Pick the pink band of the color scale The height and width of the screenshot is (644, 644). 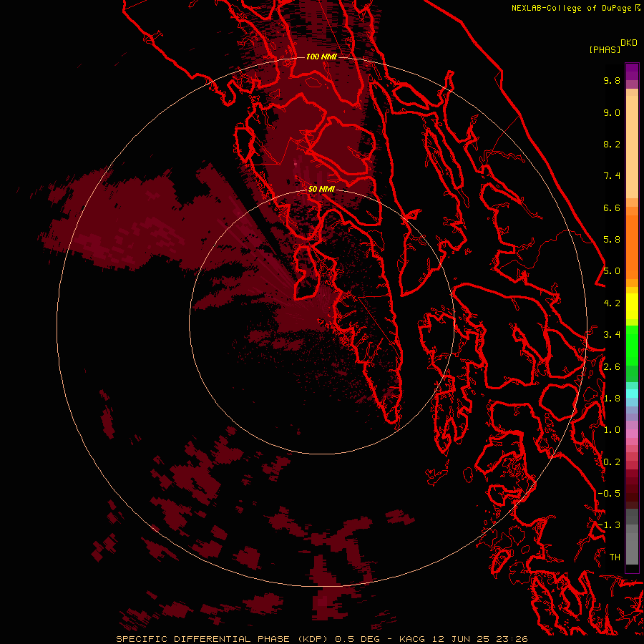click(632, 434)
